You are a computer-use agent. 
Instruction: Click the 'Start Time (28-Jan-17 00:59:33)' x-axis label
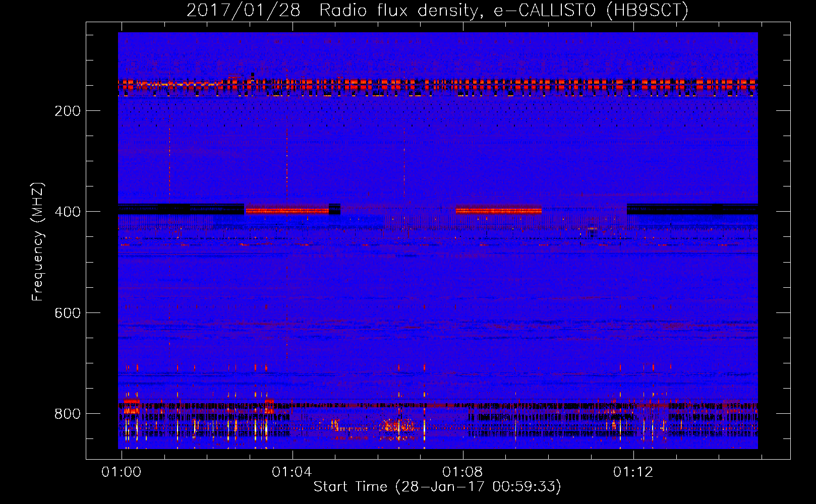point(437,487)
